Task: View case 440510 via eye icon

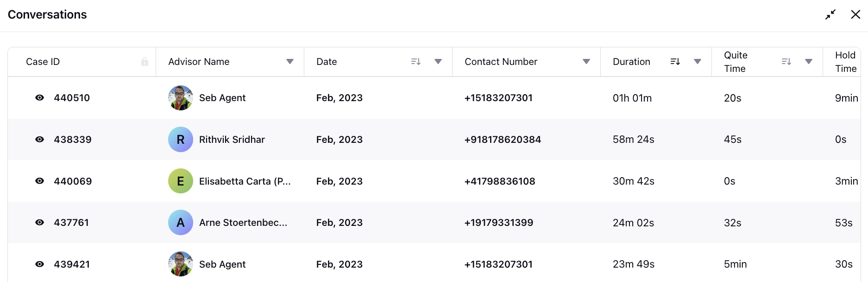Action: tap(40, 98)
